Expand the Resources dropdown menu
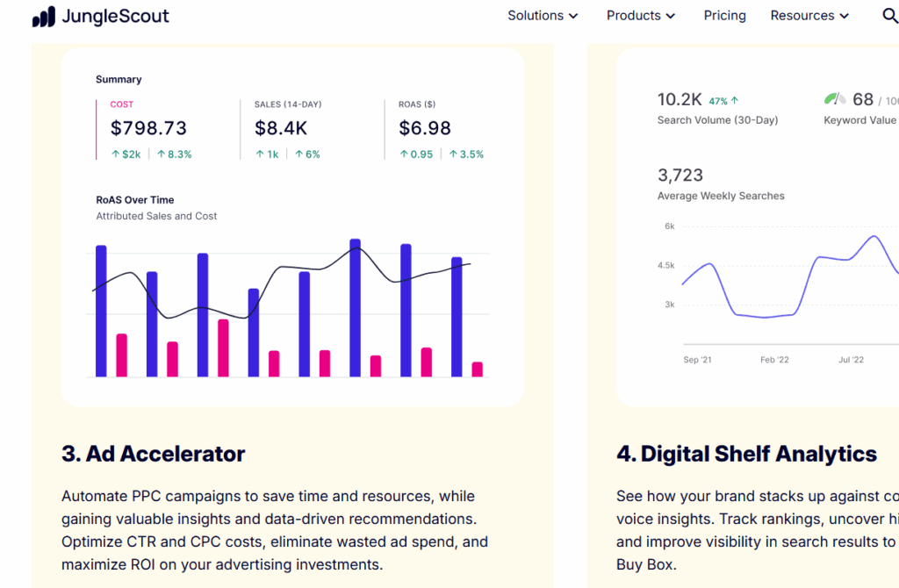Screen dimensions: 899x588 [809, 16]
